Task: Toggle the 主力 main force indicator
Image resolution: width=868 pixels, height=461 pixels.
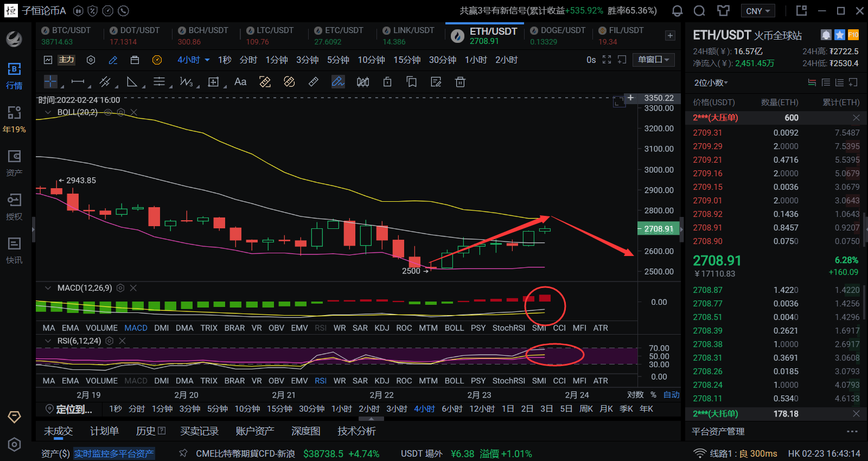Action: [x=67, y=60]
